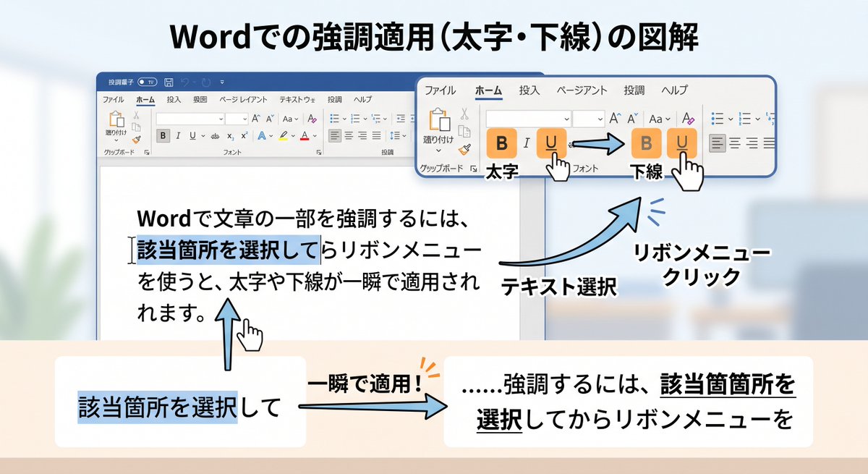
Task: Click selected text 該当箇所を選択して in document
Action: 227,250
